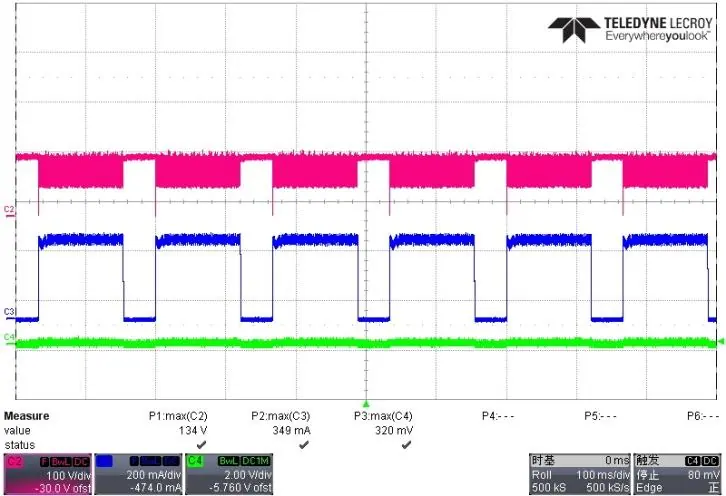Open the blue C3 channel descriptor box
Image resolution: width=726 pixels, height=496 pixels.
pos(138,474)
